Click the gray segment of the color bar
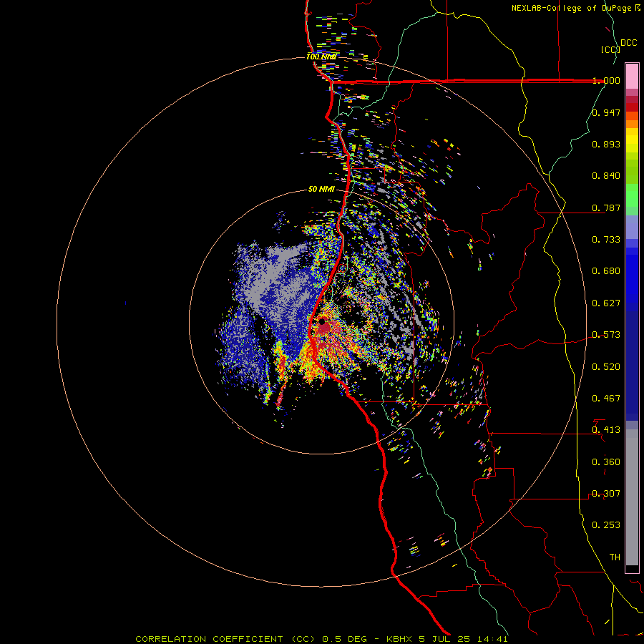This screenshot has width=644, height=644. coord(632,497)
